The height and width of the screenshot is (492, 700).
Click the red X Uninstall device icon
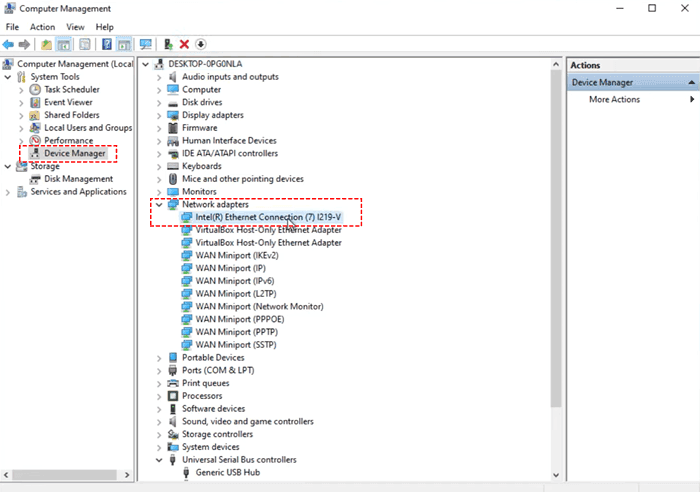pos(184,44)
